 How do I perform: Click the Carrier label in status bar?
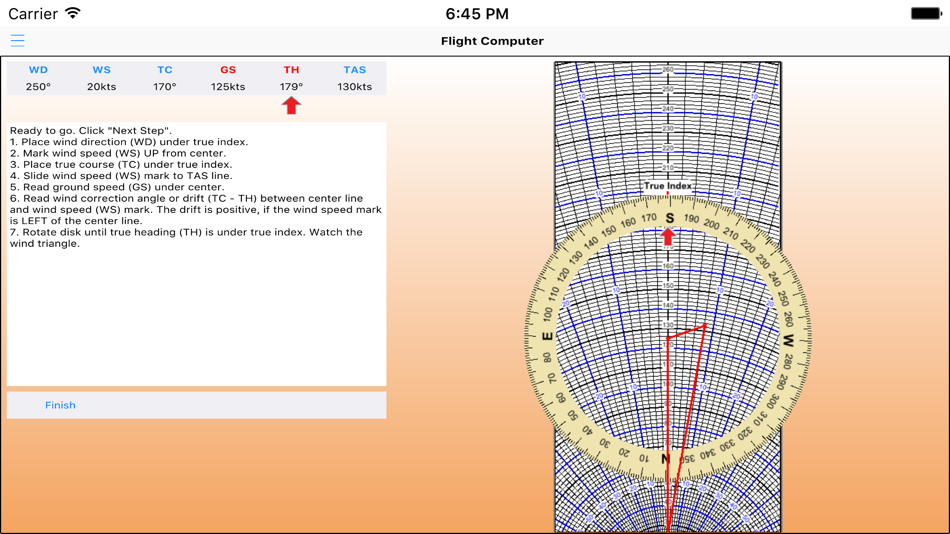[33, 13]
